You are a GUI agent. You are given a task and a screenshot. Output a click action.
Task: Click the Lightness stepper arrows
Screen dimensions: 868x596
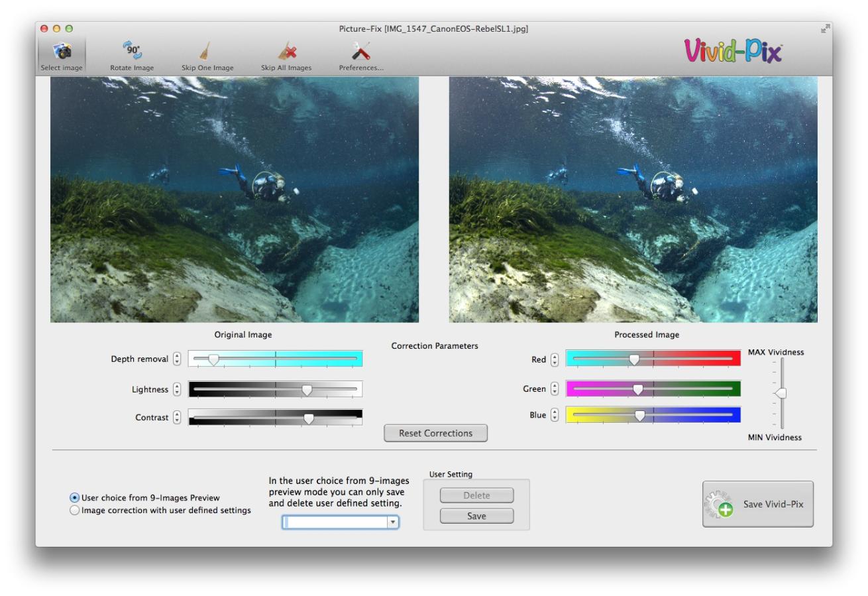click(x=176, y=389)
